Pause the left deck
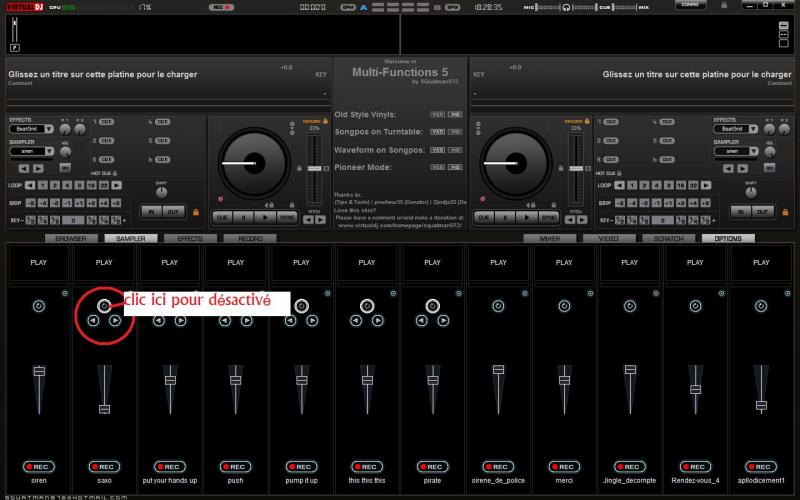Viewport: 800px width, 500px height. 241,216
